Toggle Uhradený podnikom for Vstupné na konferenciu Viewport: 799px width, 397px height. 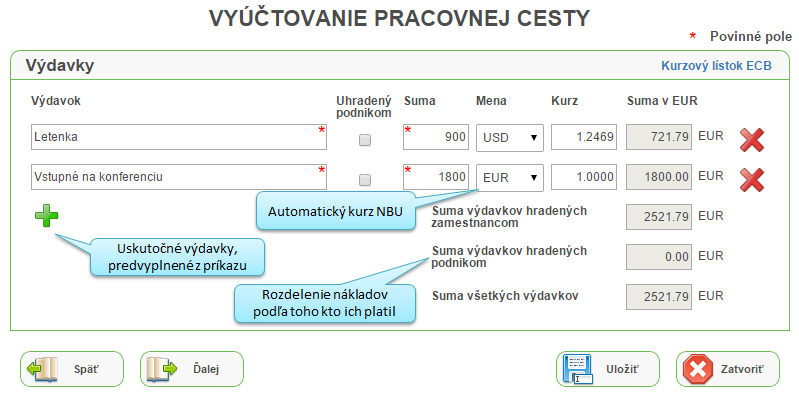pyautogui.click(x=365, y=179)
